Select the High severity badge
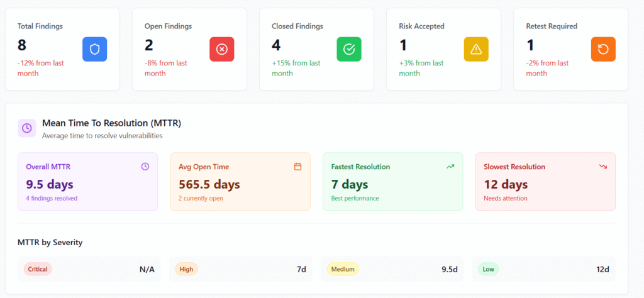644x298 pixels. pyautogui.click(x=186, y=269)
